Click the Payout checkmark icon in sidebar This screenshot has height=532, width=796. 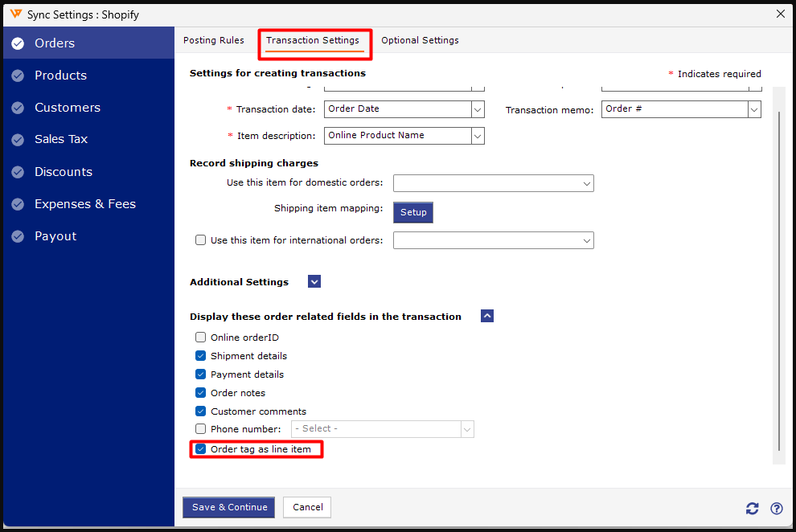18,236
